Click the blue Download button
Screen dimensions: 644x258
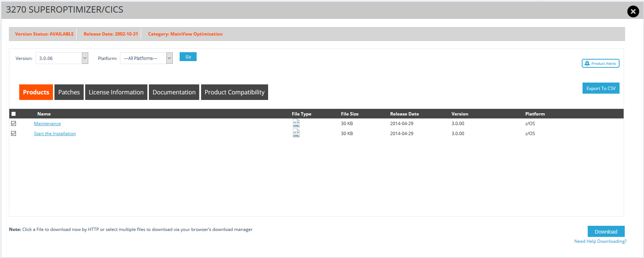click(x=606, y=231)
